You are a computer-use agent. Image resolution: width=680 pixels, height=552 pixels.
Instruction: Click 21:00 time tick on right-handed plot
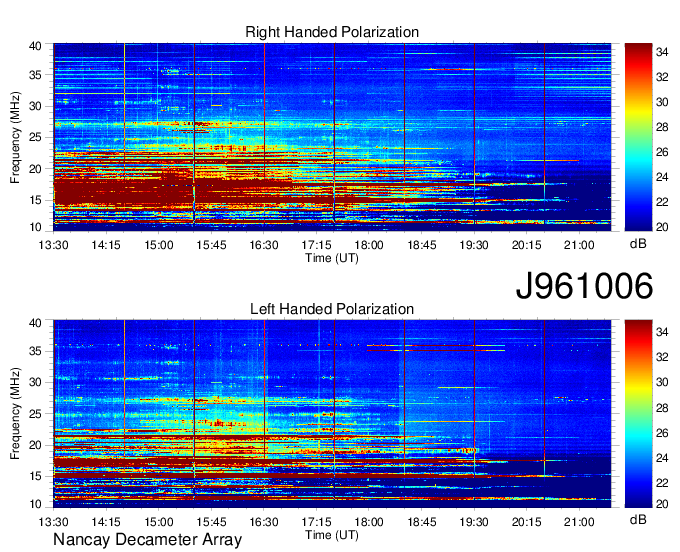579,245
